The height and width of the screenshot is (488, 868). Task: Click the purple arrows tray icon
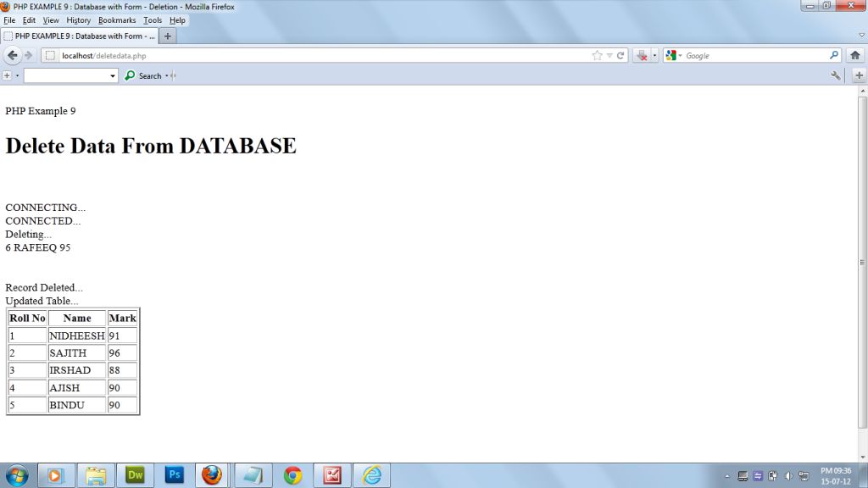758,476
